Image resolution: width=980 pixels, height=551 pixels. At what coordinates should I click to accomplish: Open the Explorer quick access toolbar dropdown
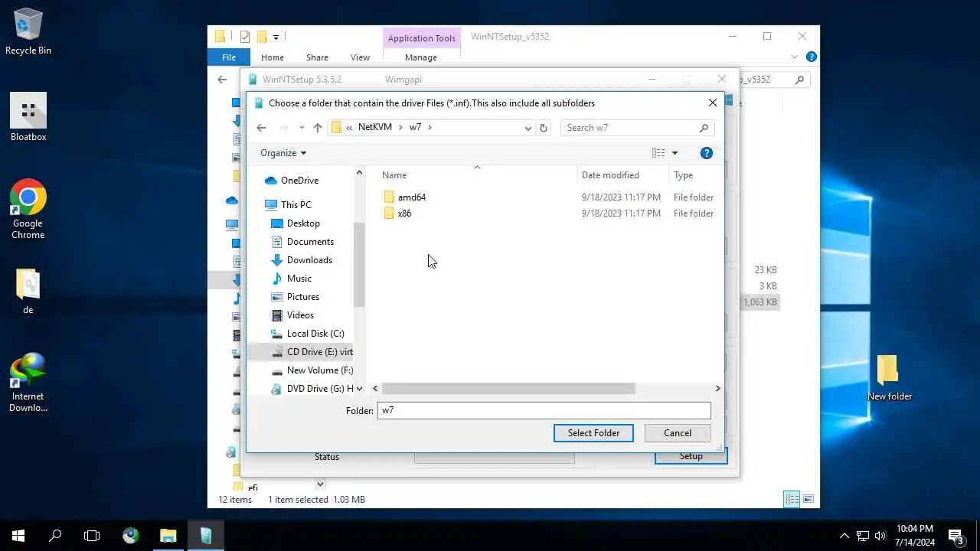(276, 37)
